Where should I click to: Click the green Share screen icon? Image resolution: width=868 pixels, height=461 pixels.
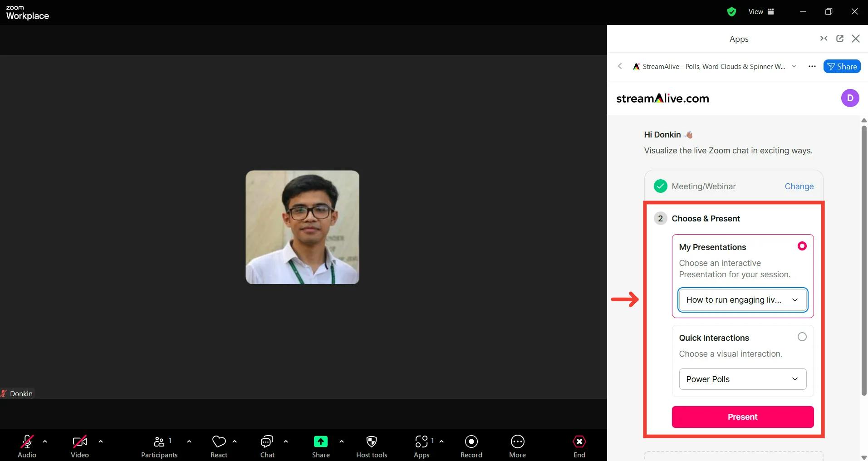coord(321,441)
